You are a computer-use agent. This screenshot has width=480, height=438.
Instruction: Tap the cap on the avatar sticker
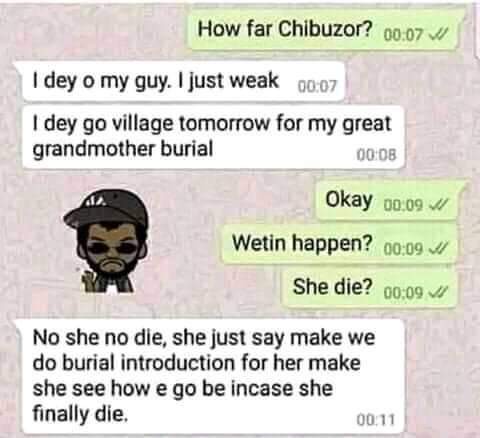point(106,208)
